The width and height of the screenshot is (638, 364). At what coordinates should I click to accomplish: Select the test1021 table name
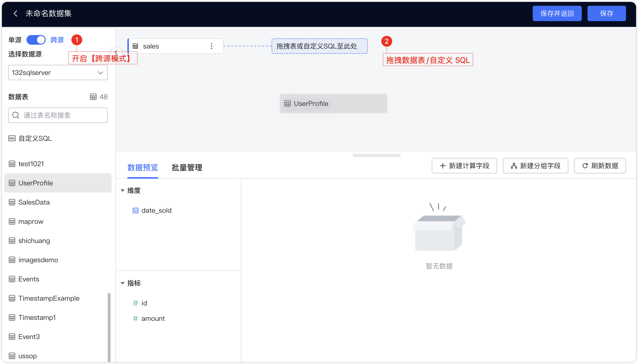[31, 164]
